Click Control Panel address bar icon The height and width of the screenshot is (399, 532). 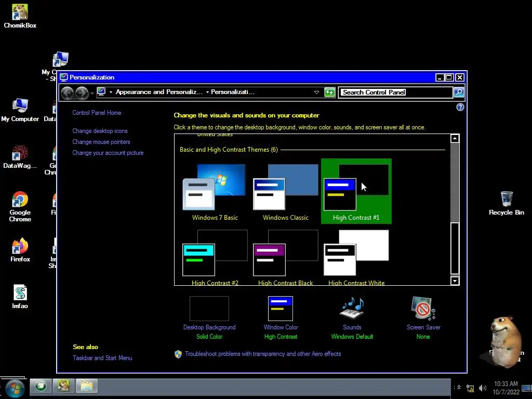point(101,91)
